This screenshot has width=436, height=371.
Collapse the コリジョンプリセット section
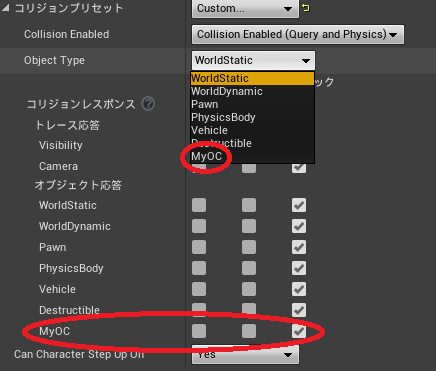(5, 8)
